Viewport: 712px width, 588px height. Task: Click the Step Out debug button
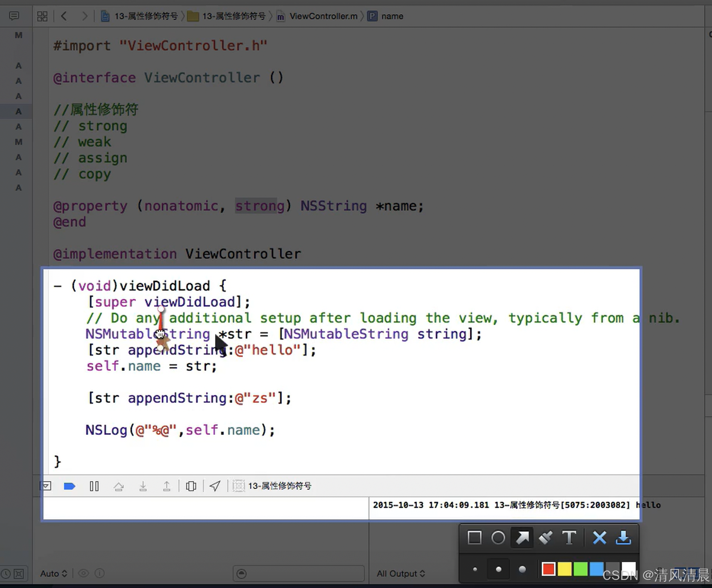click(167, 486)
